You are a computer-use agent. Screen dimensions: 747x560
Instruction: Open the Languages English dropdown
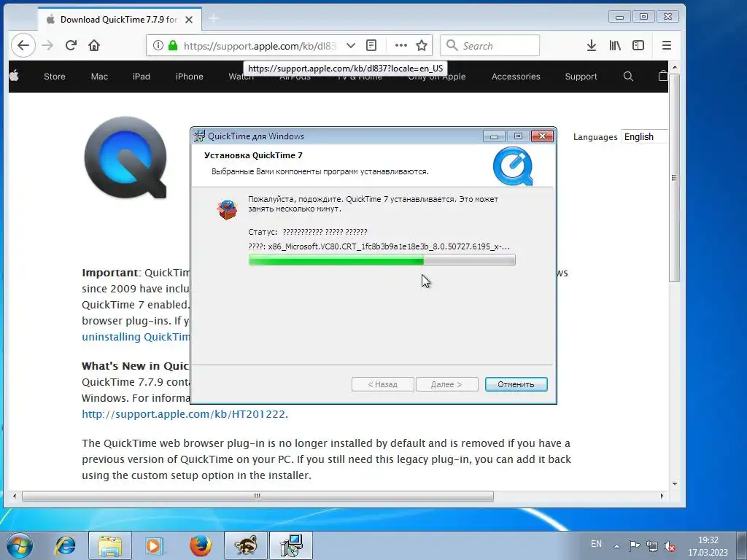point(645,136)
